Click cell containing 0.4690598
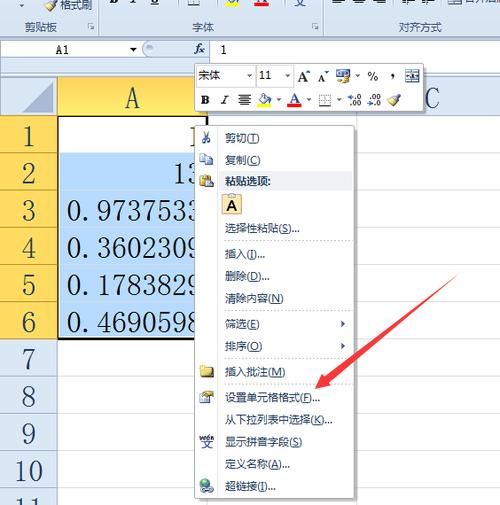This screenshot has height=505, width=500. [126, 321]
